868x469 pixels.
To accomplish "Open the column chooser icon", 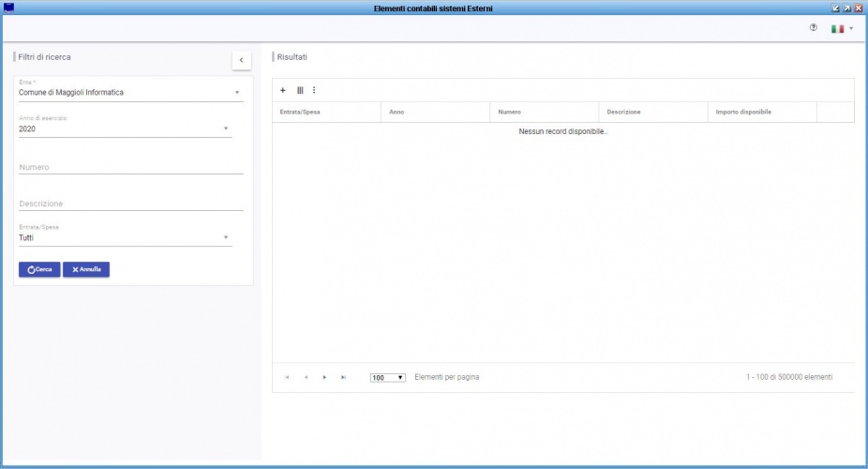I will point(300,90).
